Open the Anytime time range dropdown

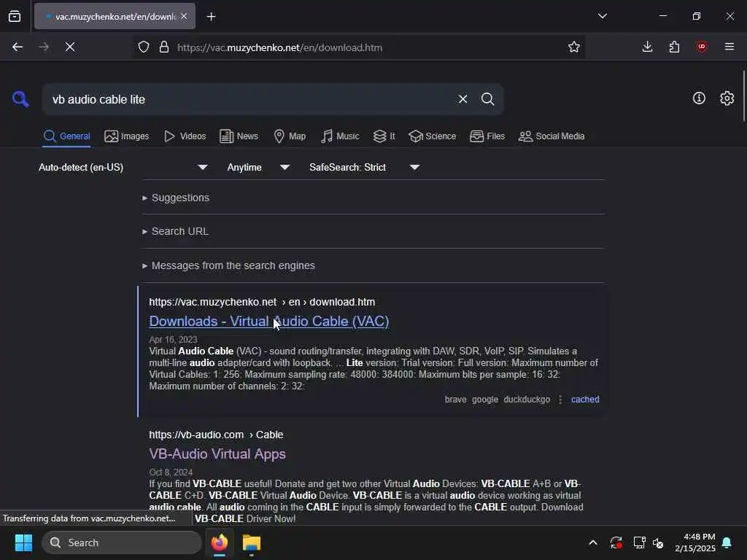click(x=258, y=168)
